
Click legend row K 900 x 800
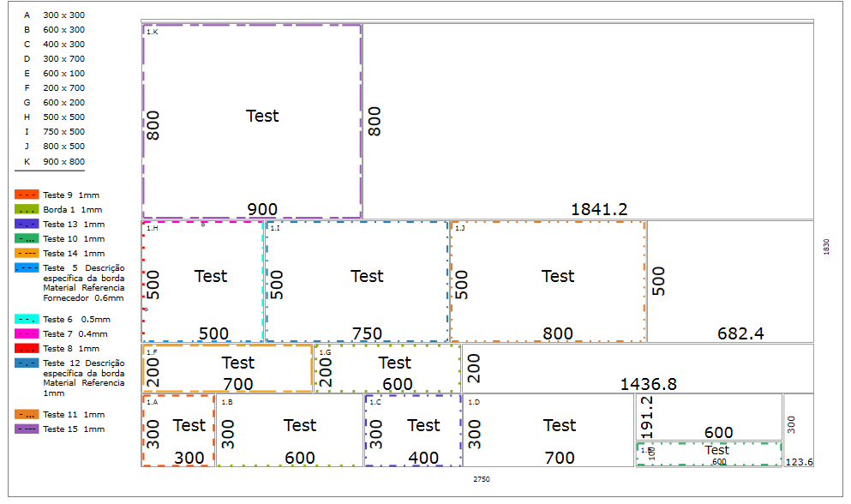[54, 162]
